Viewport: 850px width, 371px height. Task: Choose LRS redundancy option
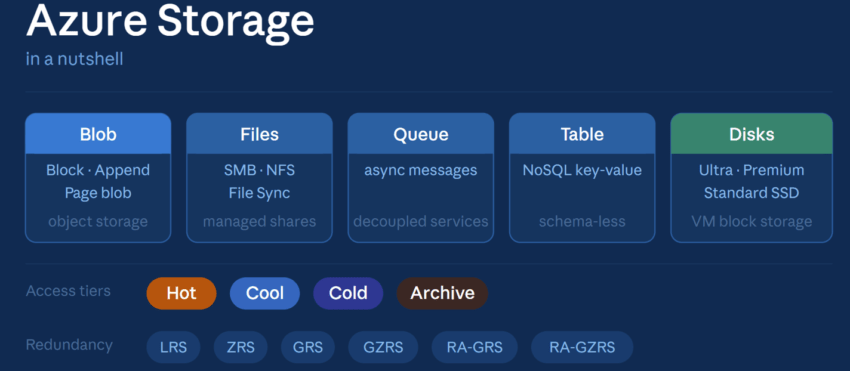click(x=173, y=347)
